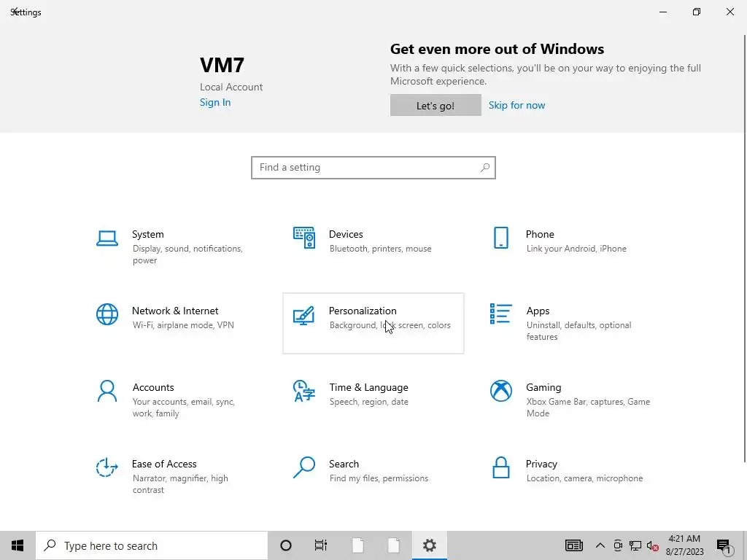
Task: Click the Search magnifier category icon
Action: point(304,467)
